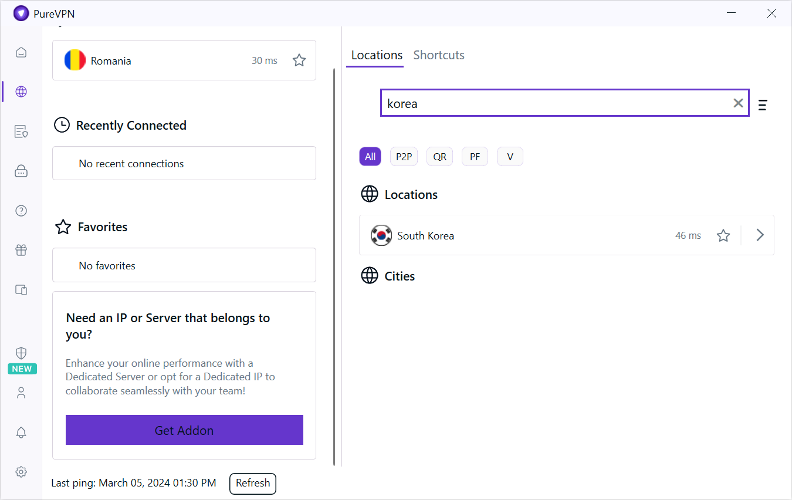
Task: Click inside the location search field
Action: click(555, 103)
